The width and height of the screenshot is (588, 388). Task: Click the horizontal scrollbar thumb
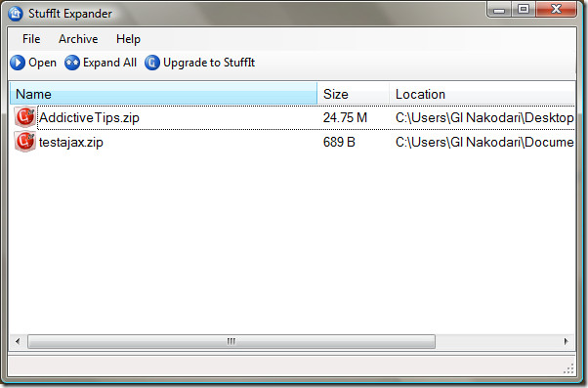[231, 341]
